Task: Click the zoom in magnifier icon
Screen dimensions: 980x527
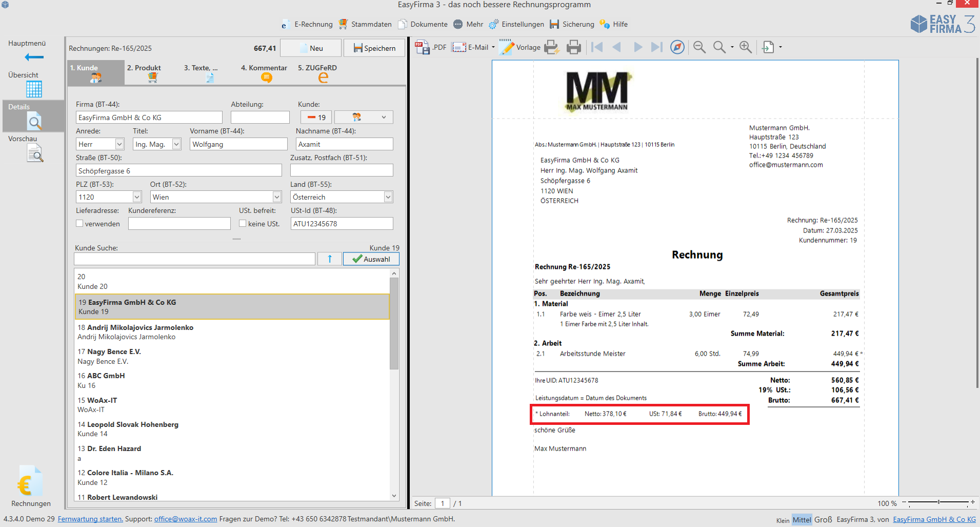Action: (x=746, y=47)
